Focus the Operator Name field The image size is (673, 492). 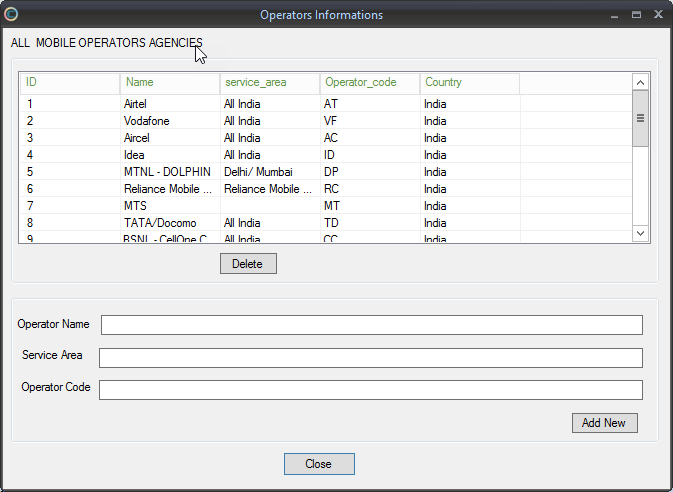pos(372,325)
